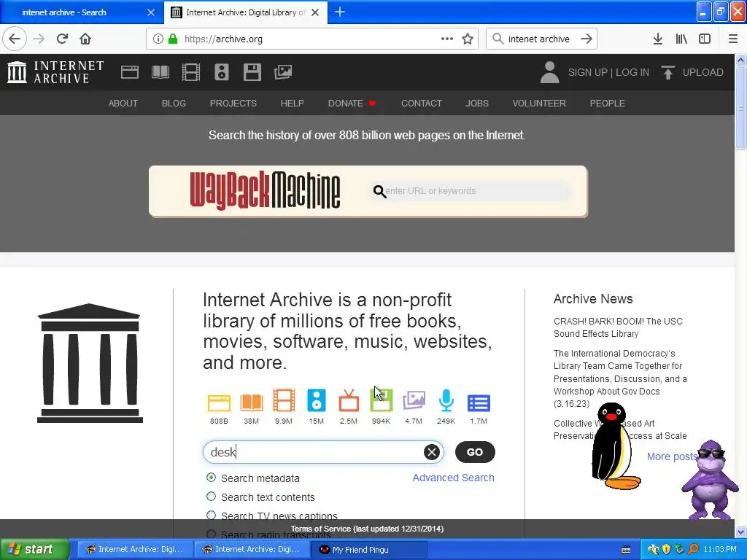Viewport: 747px width, 560px height.
Task: Go to browser home page
Action: (85, 39)
